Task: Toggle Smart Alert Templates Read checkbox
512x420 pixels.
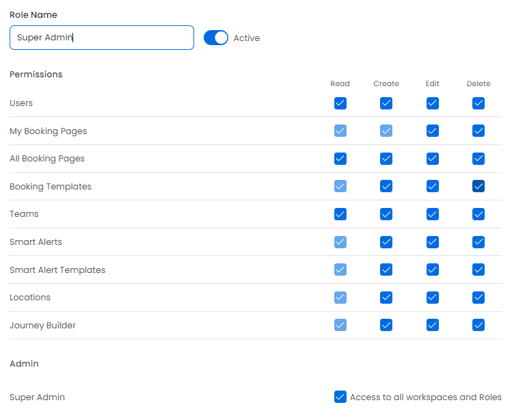Action: (x=340, y=270)
